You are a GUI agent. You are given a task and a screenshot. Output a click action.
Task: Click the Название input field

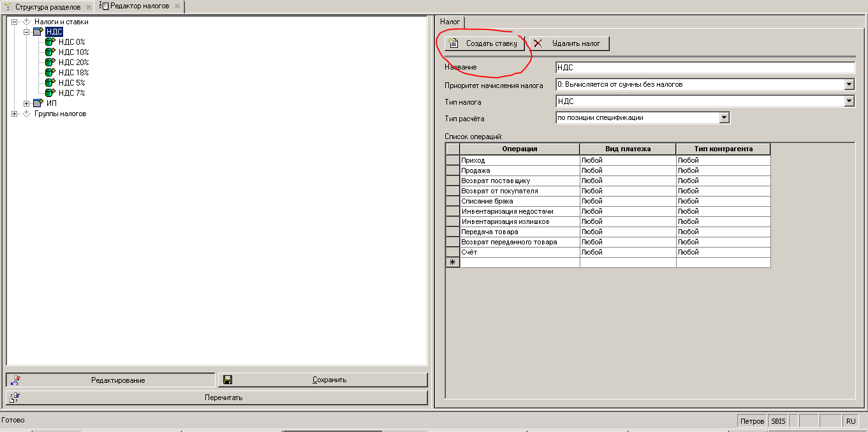(704, 68)
